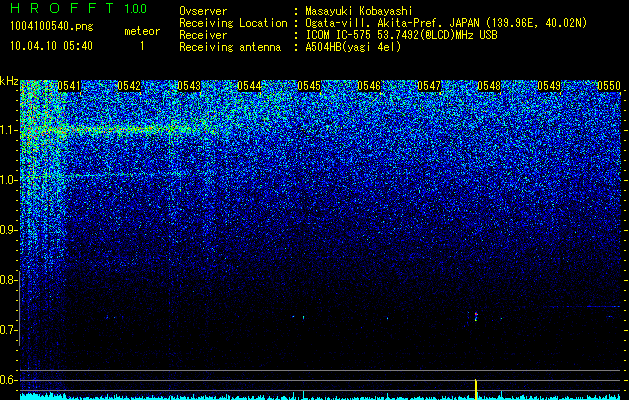This screenshot has width=629, height=400.
Task: Click the 0550 time marker
Action: pos(609,86)
